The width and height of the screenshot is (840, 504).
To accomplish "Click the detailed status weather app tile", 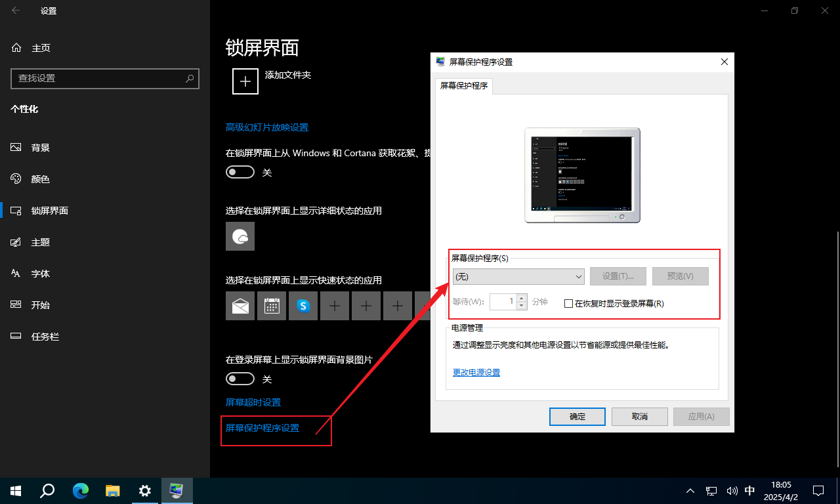I will pyautogui.click(x=240, y=236).
